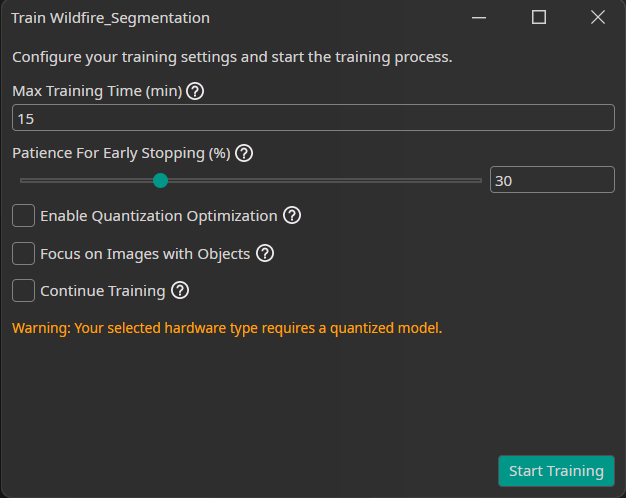Viewport: 626px width, 498px height.
Task: Click the teal patience slider handle
Action: [160, 180]
